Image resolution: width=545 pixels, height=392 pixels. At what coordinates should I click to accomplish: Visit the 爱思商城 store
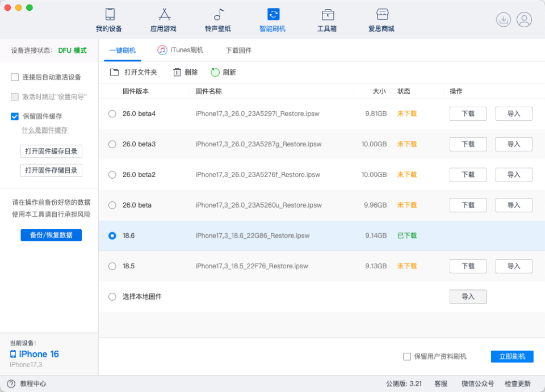pos(381,20)
